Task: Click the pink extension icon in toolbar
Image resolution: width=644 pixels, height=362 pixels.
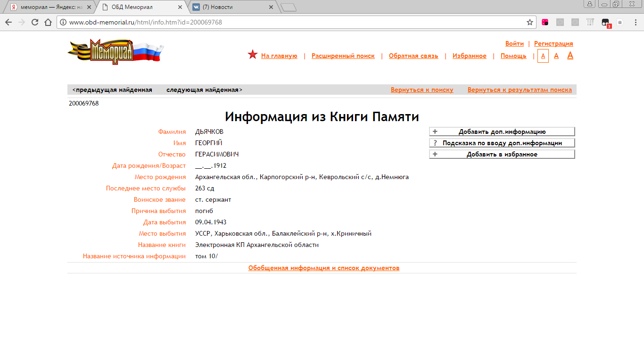Action: 545,22
